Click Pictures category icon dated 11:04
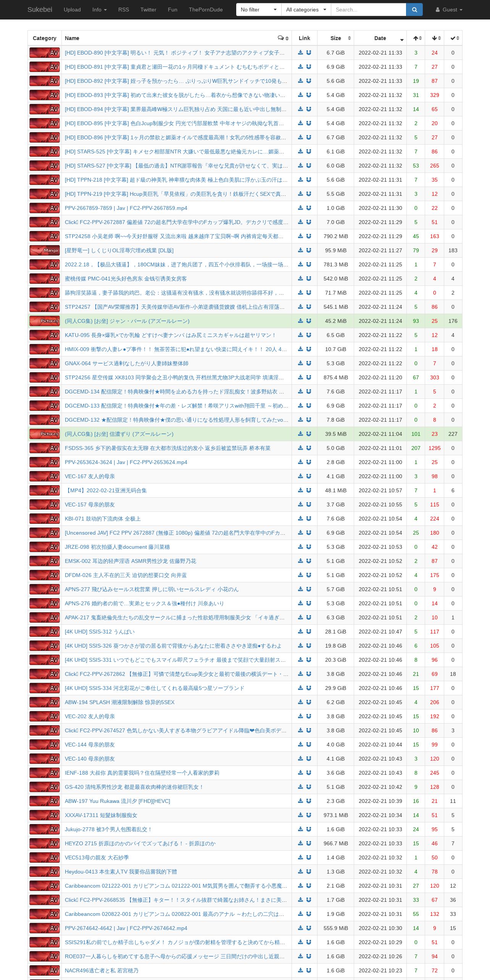This screenshot has height=980, width=490. [x=45, y=434]
